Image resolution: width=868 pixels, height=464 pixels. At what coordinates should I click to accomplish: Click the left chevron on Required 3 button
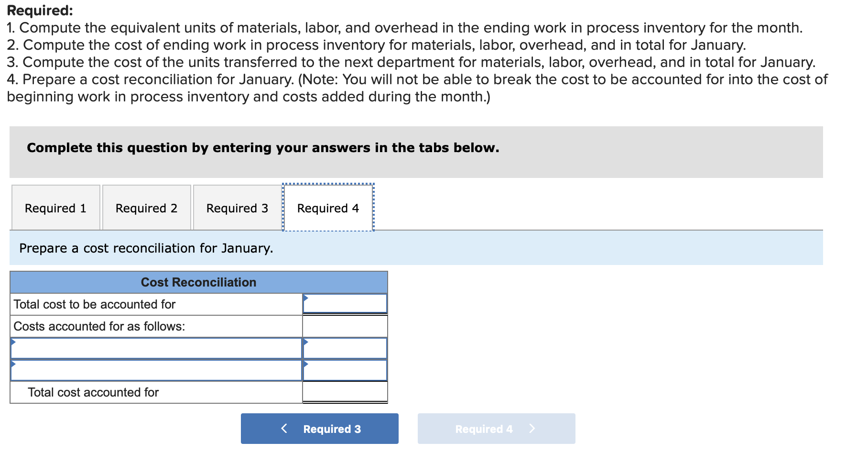[284, 428]
